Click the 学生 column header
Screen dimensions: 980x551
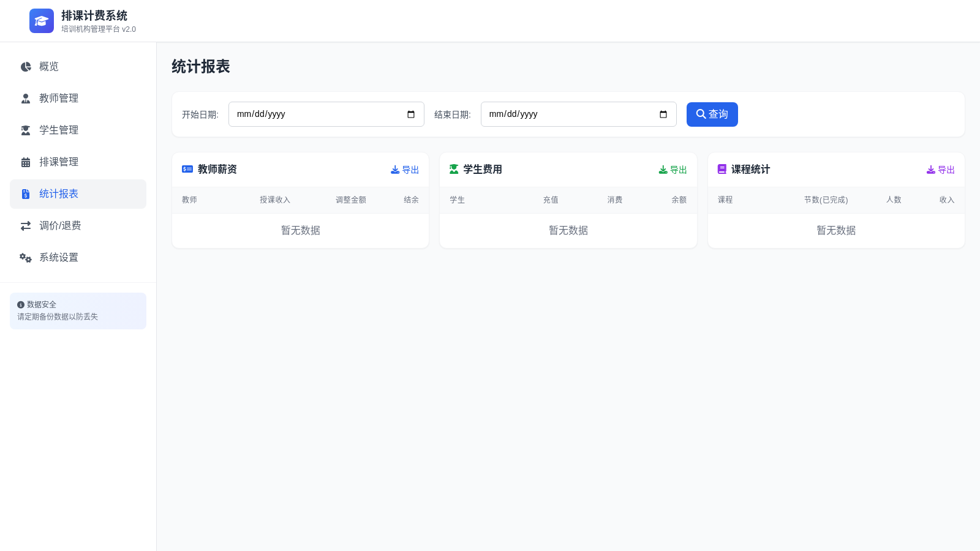457,200
